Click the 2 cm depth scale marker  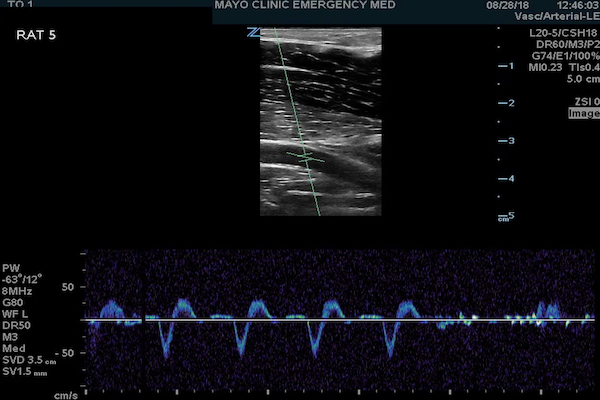(506, 103)
